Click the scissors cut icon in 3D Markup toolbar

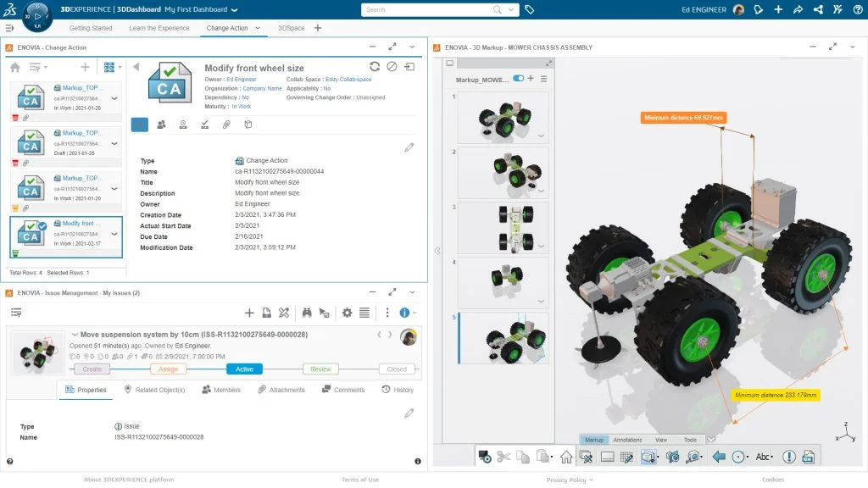(x=504, y=457)
